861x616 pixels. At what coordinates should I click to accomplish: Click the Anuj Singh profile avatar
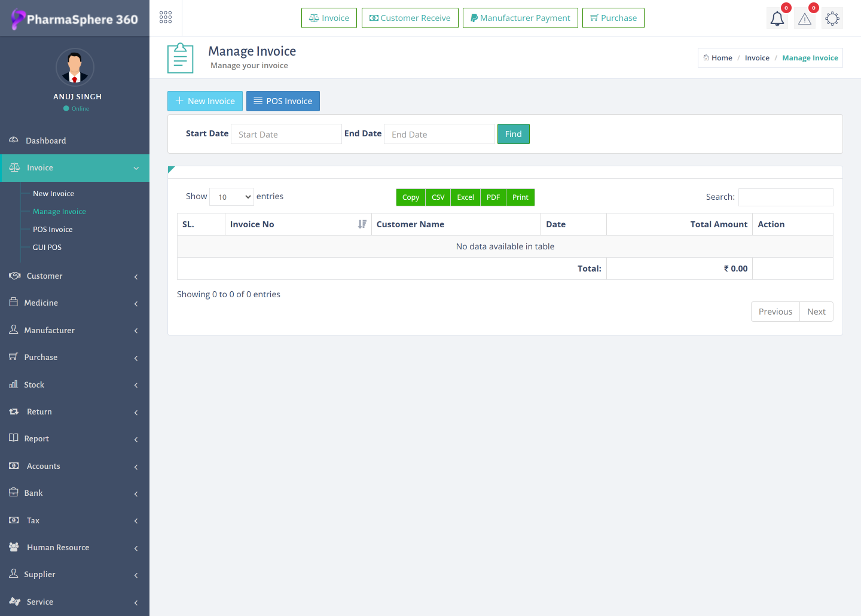click(75, 67)
